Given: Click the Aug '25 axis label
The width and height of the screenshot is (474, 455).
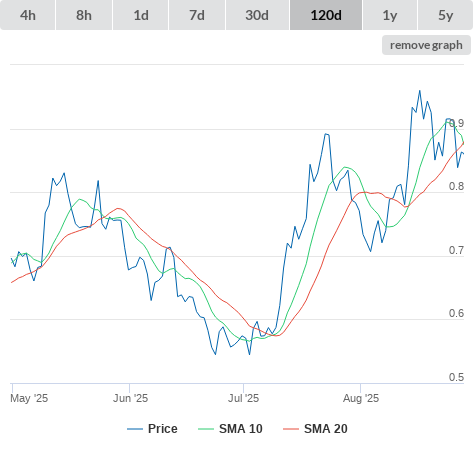Looking at the screenshot, I should pos(361,398).
